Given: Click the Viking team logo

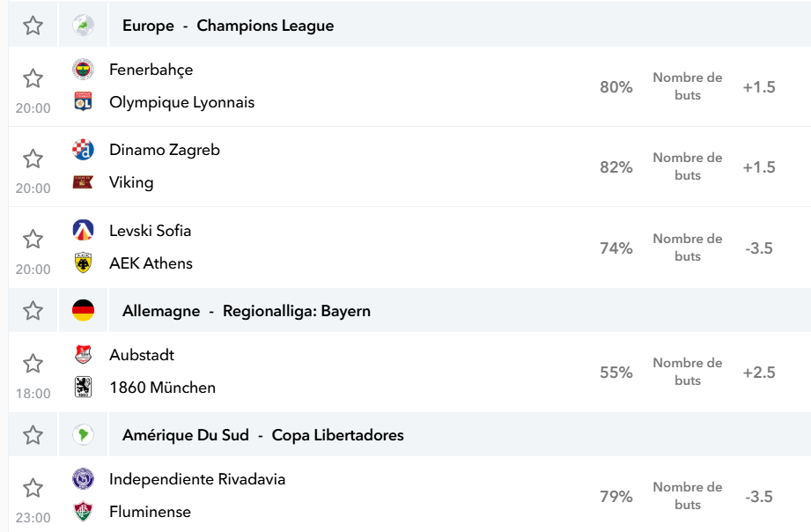Looking at the screenshot, I should point(83,182).
